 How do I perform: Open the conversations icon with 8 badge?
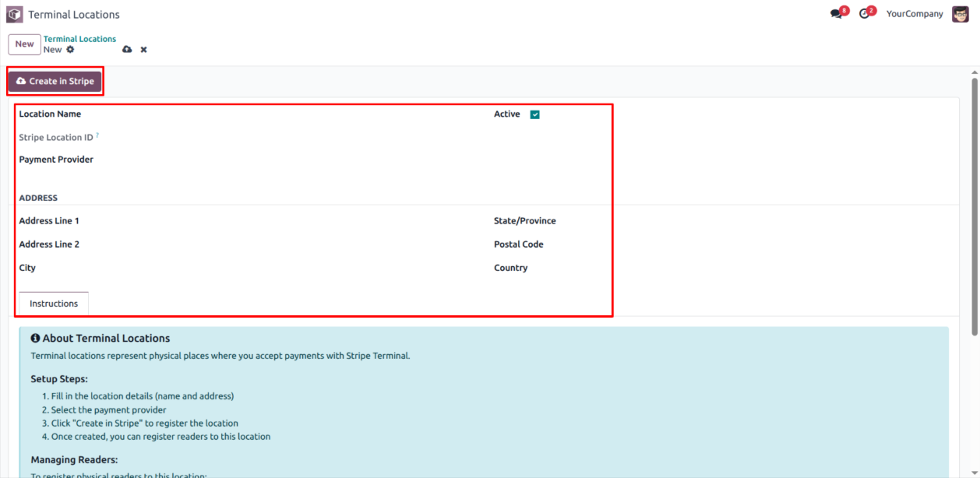(837, 14)
